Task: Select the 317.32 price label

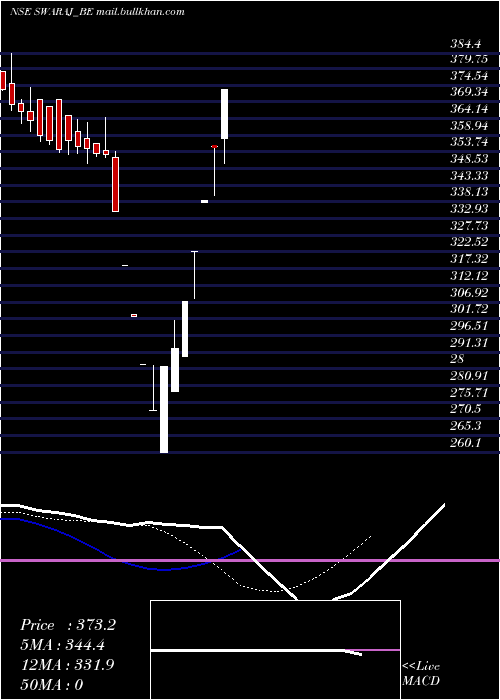Action: [469, 259]
